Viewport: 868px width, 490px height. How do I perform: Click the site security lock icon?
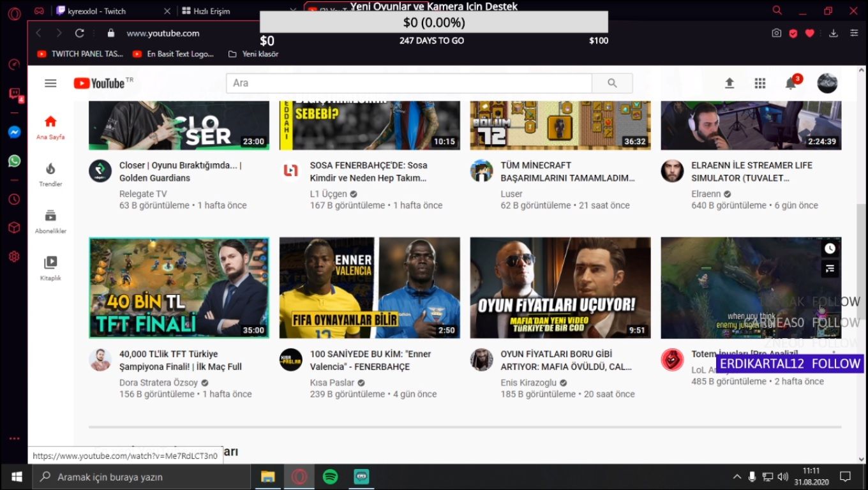coord(111,33)
